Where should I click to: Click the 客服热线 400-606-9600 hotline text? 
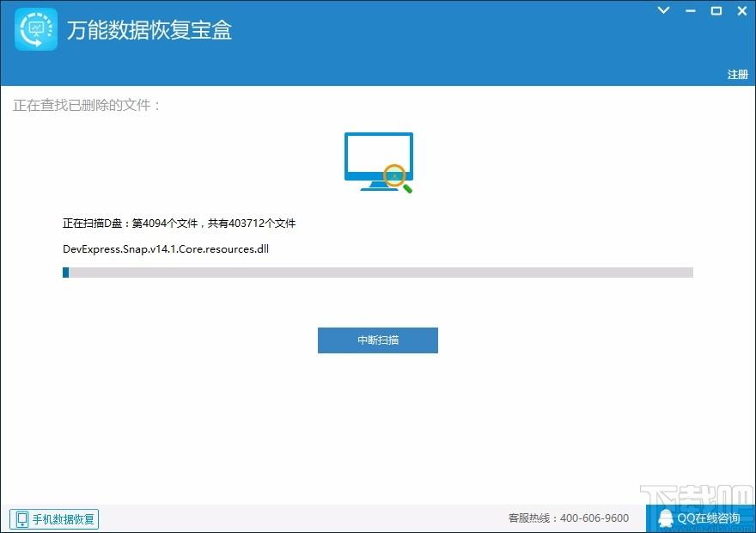pyautogui.click(x=569, y=518)
